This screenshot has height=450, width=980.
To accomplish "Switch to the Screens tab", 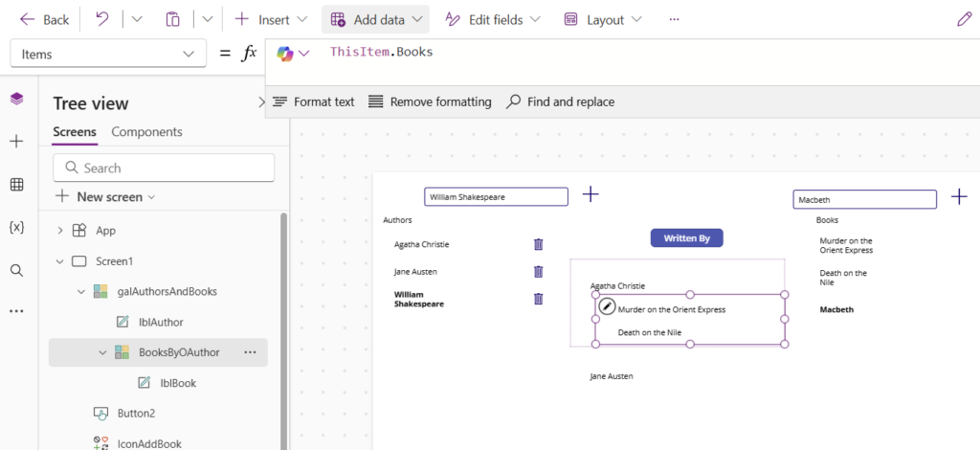I will pos(75,132).
